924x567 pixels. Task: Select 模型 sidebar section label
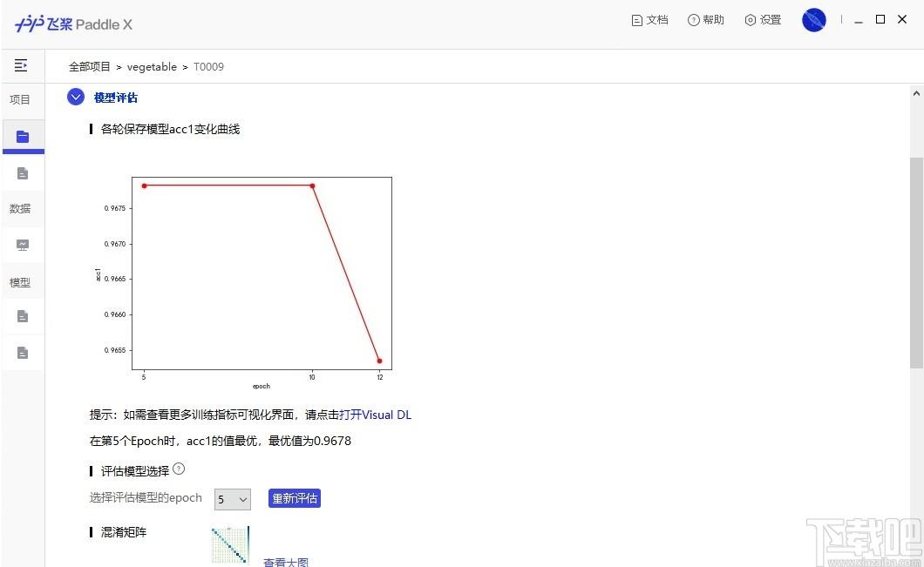pyautogui.click(x=20, y=282)
